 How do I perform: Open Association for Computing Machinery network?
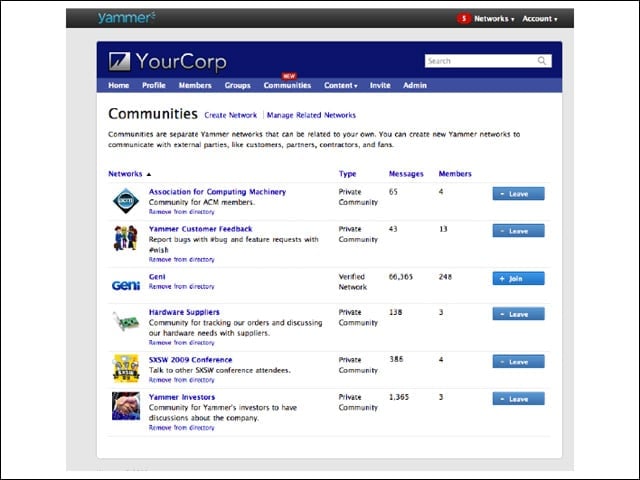pyautogui.click(x=217, y=192)
